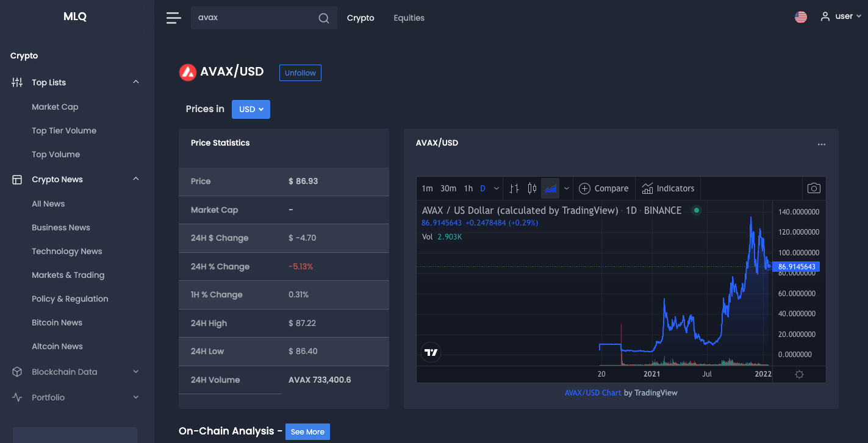Open Altcoin News page
This screenshot has height=443, width=868.
57,346
